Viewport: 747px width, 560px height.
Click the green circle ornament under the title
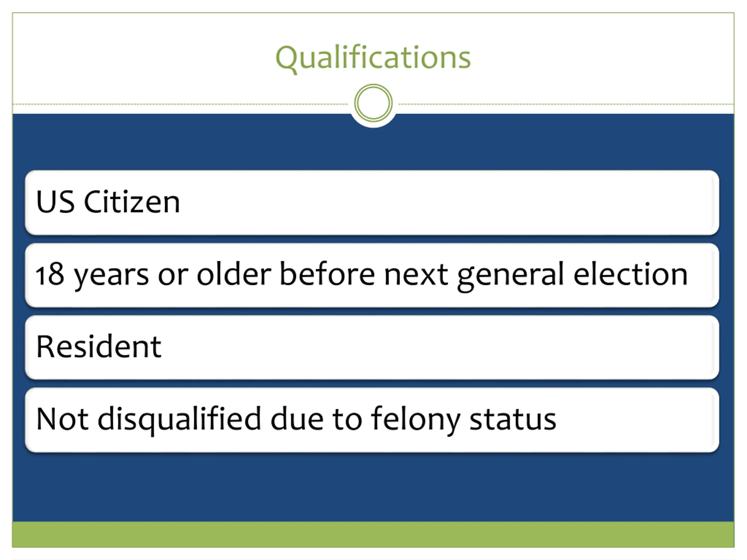pyautogui.click(x=373, y=103)
